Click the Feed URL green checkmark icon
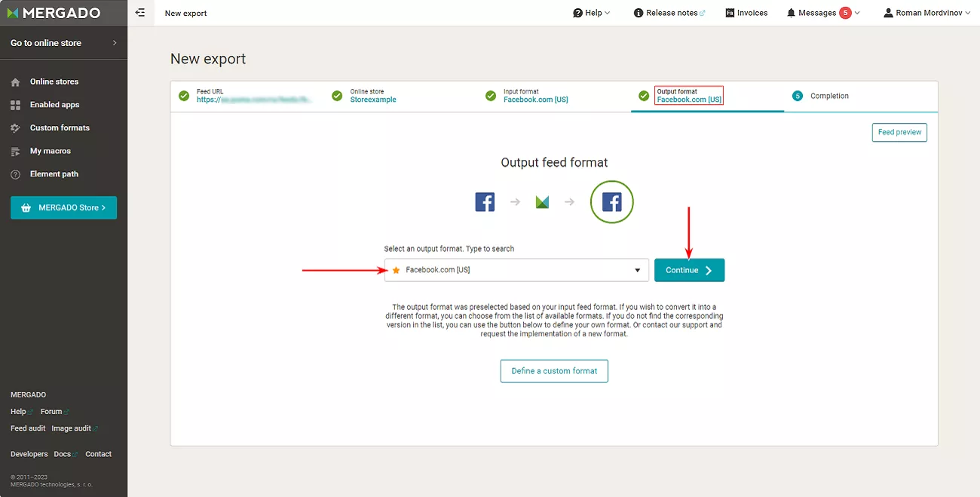Image resolution: width=980 pixels, height=497 pixels. (x=184, y=96)
